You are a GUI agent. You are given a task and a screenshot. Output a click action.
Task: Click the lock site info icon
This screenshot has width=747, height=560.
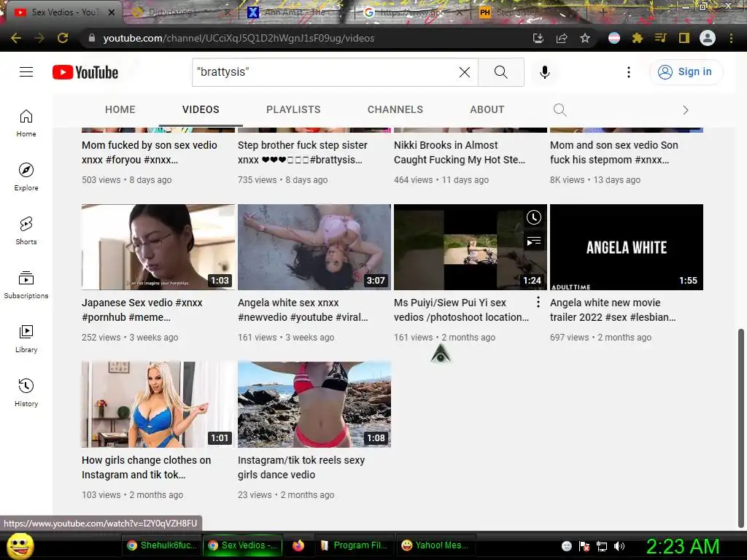tap(91, 38)
